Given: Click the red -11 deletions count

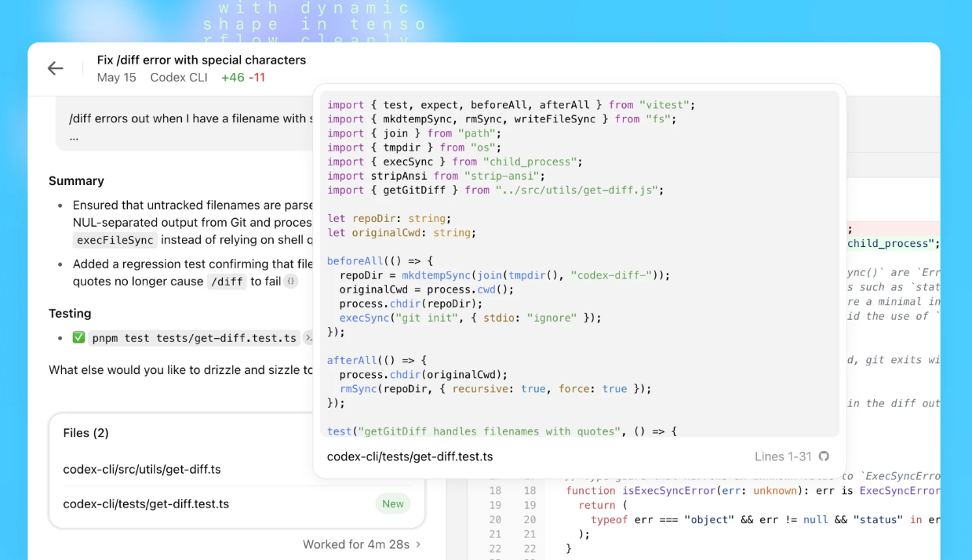Looking at the screenshot, I should point(257,78).
